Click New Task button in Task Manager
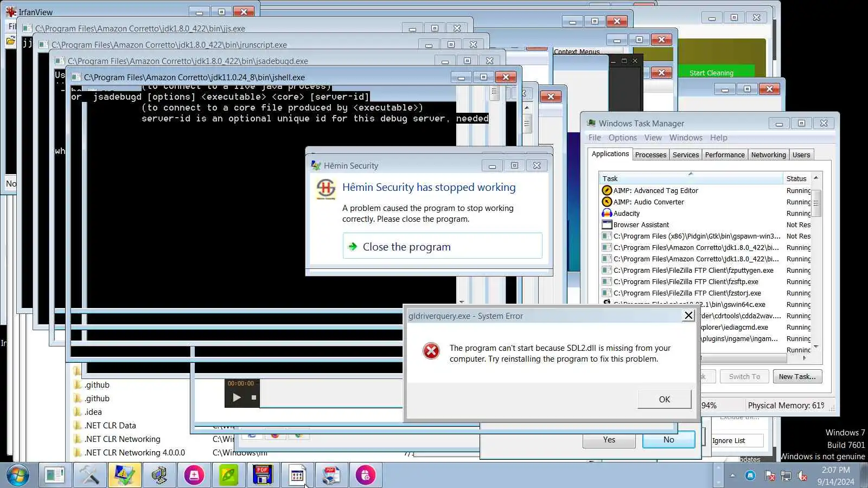This screenshot has height=488, width=868. click(x=797, y=376)
